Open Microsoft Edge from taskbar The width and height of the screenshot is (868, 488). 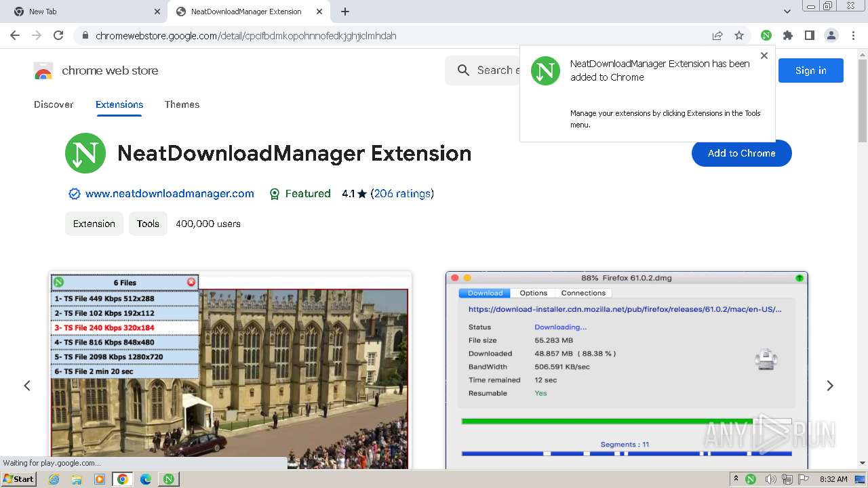click(x=146, y=479)
